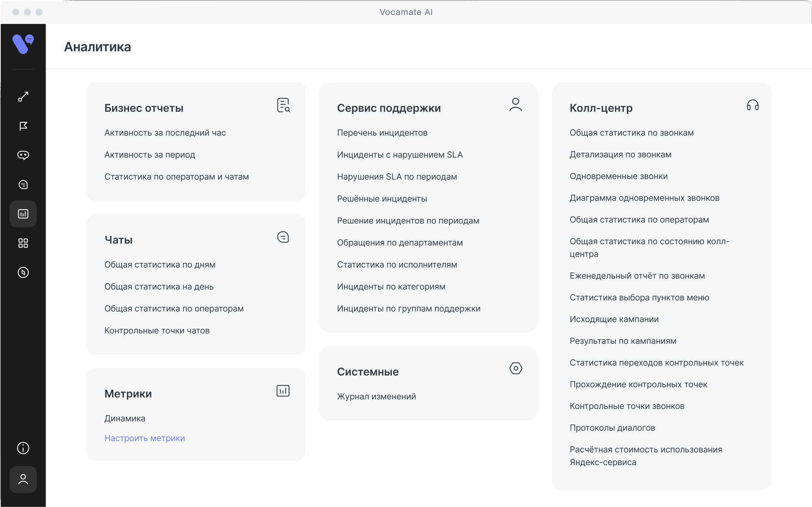Open the apps grid icon in the sidebar
Viewport: 812px width, 507px height.
click(x=23, y=243)
